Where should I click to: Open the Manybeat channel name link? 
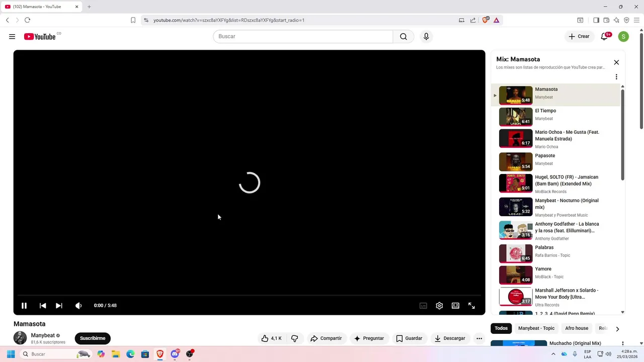[x=43, y=335]
